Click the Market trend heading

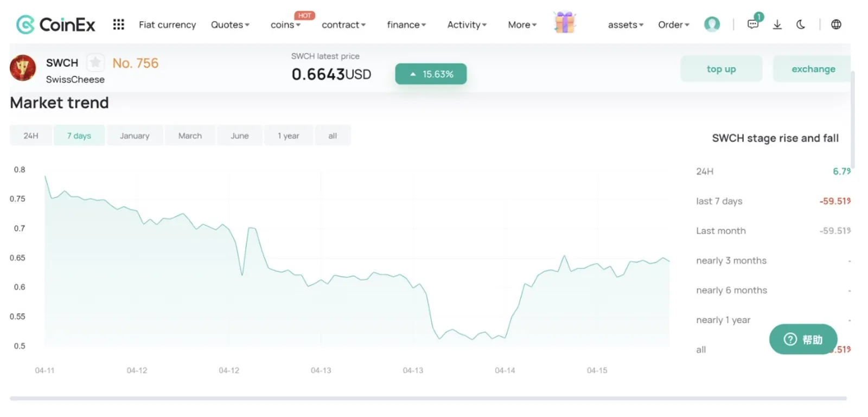click(60, 102)
